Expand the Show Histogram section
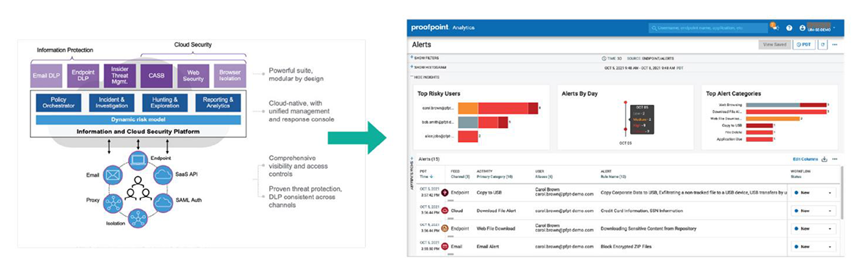The height and width of the screenshot is (276, 868). point(429,66)
